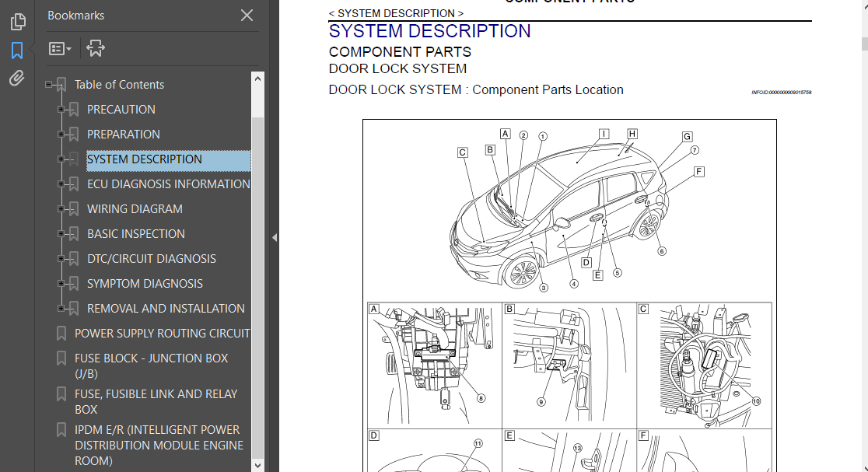Click the DOOR LOCK SYSTEM subheading
The width and height of the screenshot is (868, 472).
tap(397, 69)
